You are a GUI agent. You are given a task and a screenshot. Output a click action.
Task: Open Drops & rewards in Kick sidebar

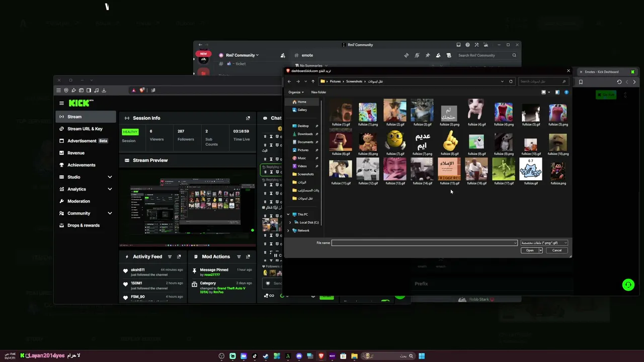pos(86,225)
